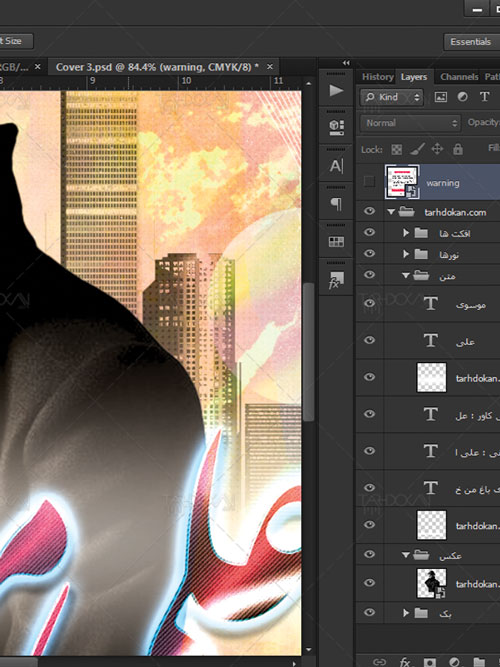Hide the نورها group
The width and height of the screenshot is (500, 667).
(369, 254)
